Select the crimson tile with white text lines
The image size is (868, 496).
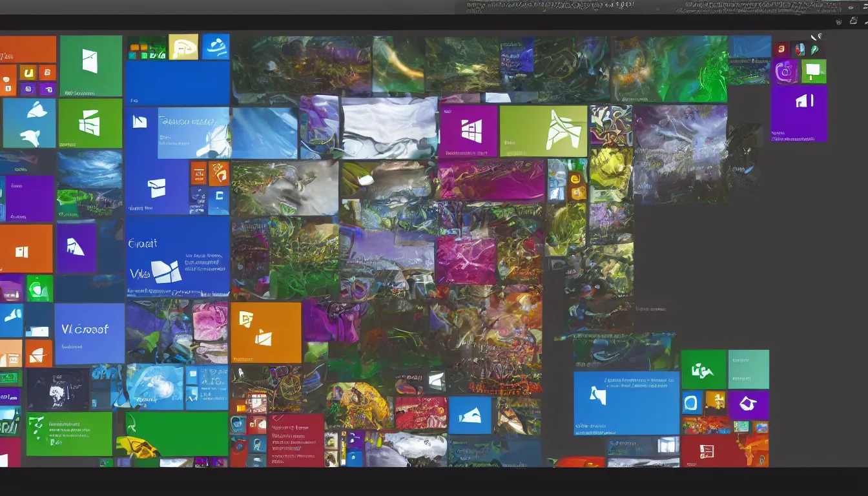coord(295,440)
